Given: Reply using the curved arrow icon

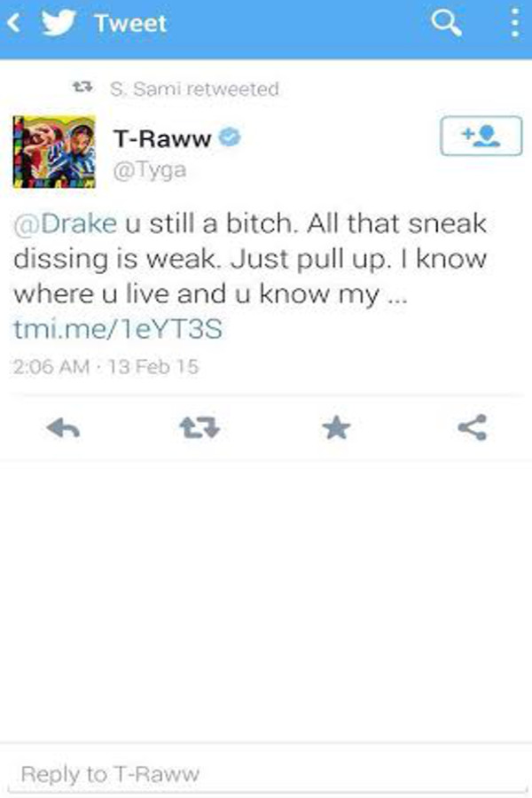Looking at the screenshot, I should pyautogui.click(x=63, y=427).
